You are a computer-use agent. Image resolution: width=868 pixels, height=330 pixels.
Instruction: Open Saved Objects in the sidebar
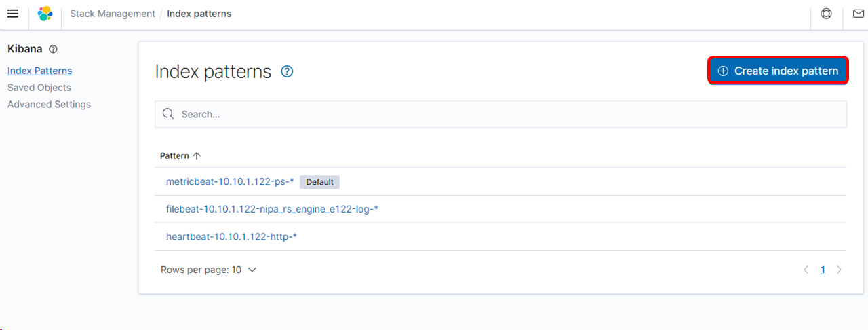(39, 88)
